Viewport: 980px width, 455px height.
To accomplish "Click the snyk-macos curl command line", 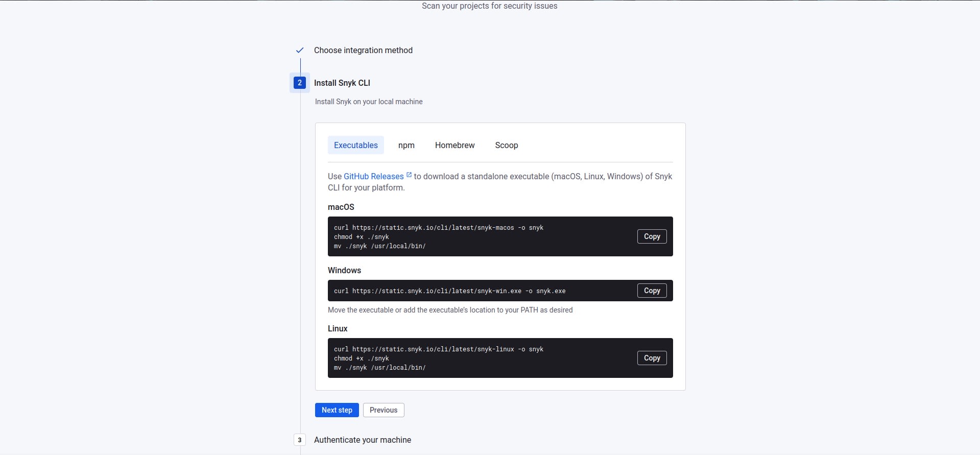I will 439,228.
